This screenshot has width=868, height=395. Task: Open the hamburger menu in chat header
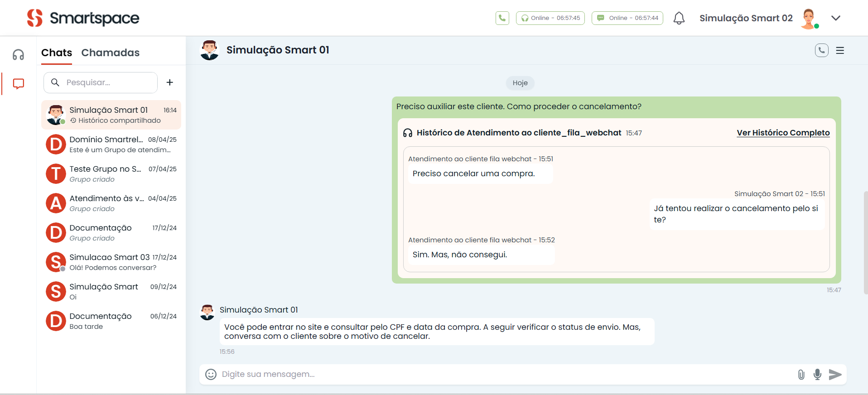coord(840,51)
